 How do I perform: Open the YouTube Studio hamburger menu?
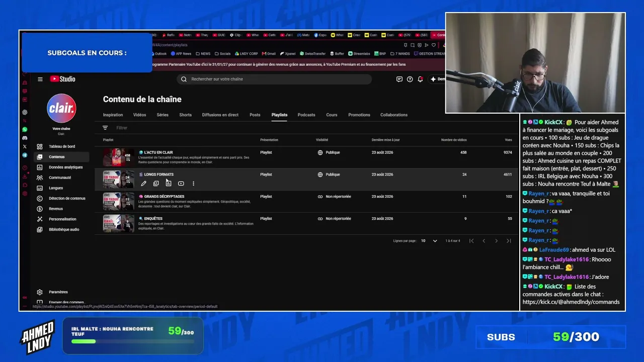[40, 79]
